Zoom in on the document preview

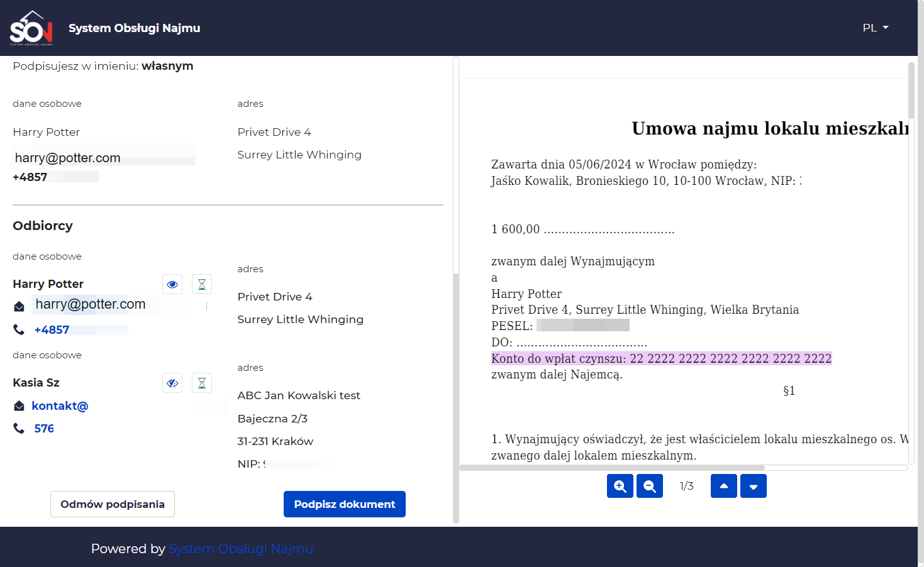tap(620, 486)
